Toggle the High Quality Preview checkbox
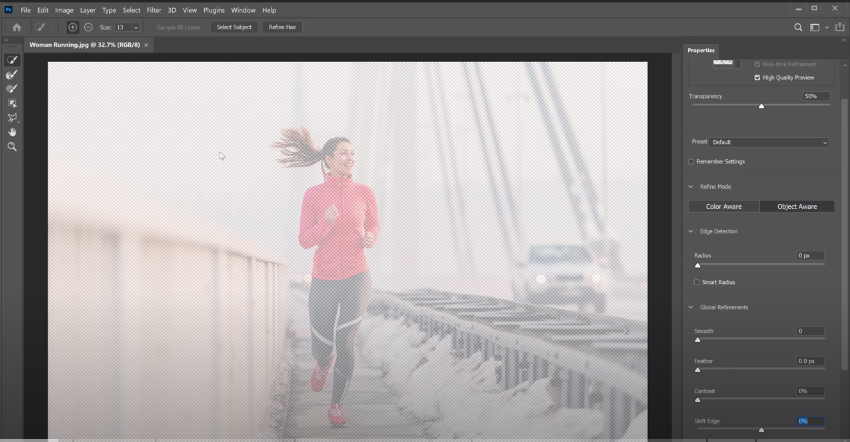Screen dimensions: 850x442 (757, 77)
